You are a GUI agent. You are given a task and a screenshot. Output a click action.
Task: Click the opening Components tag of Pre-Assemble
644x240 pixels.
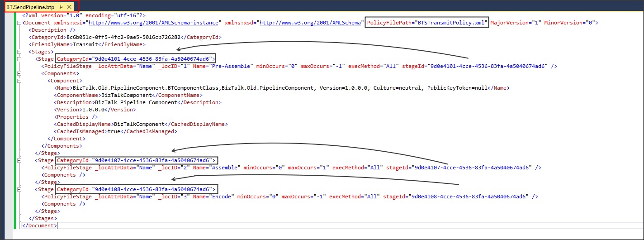[x=60, y=73]
